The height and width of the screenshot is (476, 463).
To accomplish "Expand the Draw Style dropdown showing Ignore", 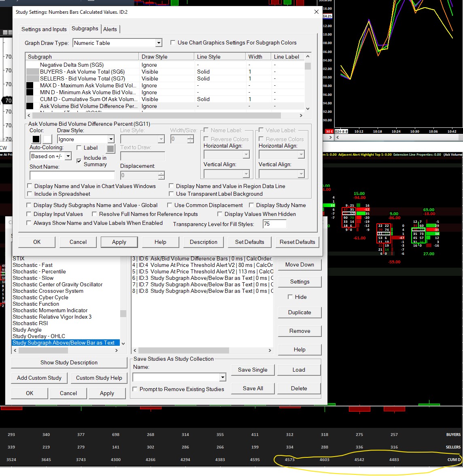I will 111,139.
